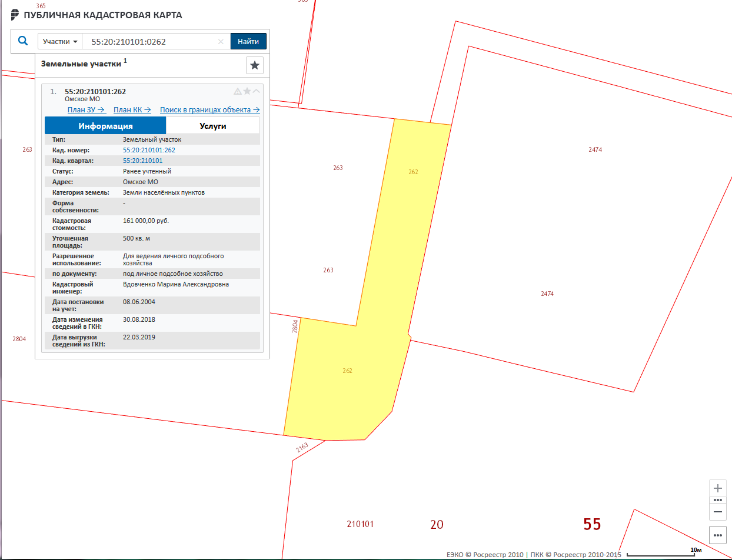Add parcel 55:20:210101:262 to favorites

click(247, 91)
